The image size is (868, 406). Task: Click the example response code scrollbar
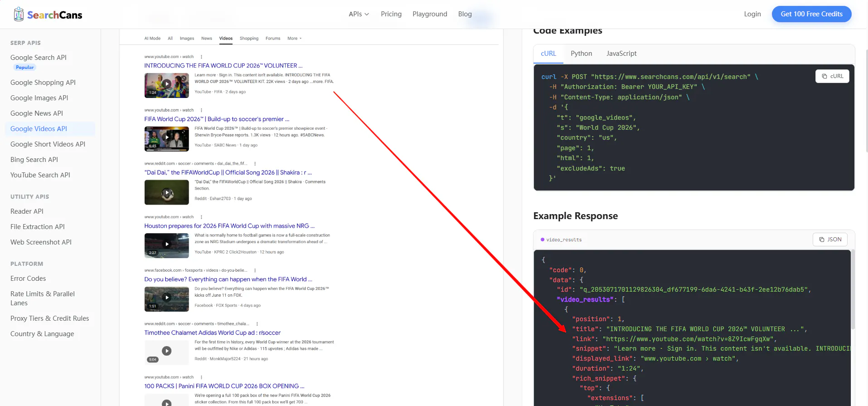[853, 289]
